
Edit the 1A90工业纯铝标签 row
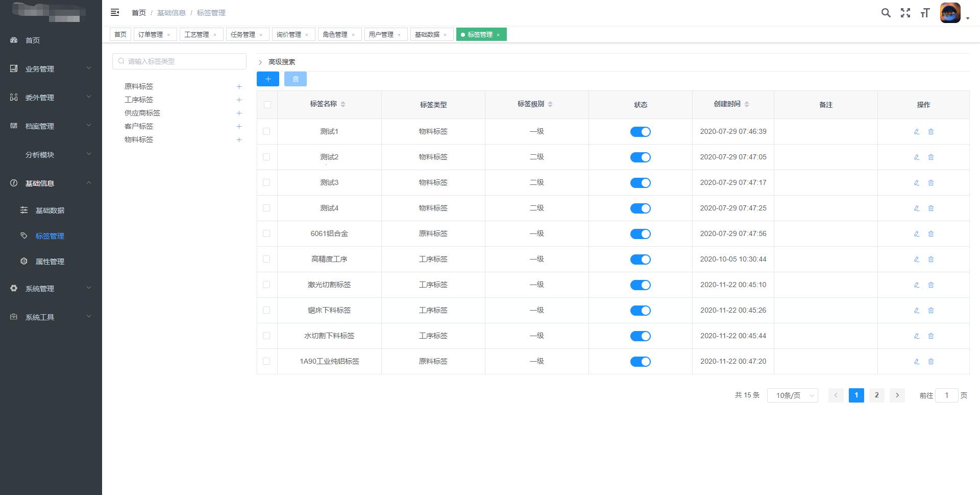pos(917,362)
